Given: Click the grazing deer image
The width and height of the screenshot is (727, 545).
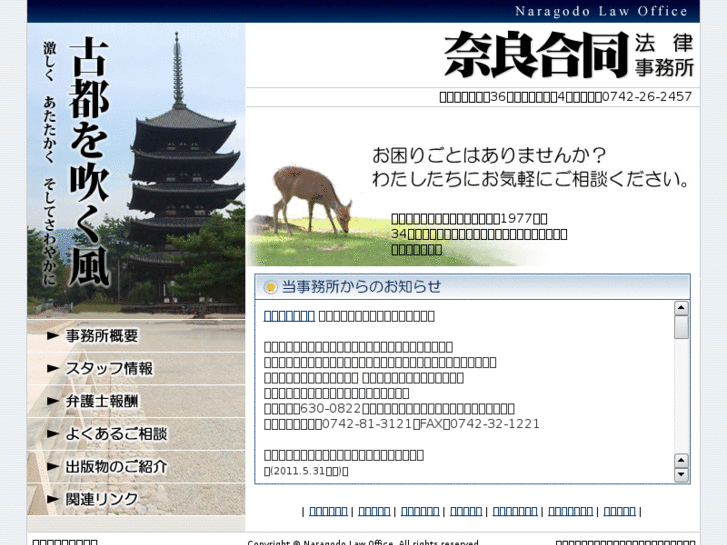Looking at the screenshot, I should coord(312,200).
